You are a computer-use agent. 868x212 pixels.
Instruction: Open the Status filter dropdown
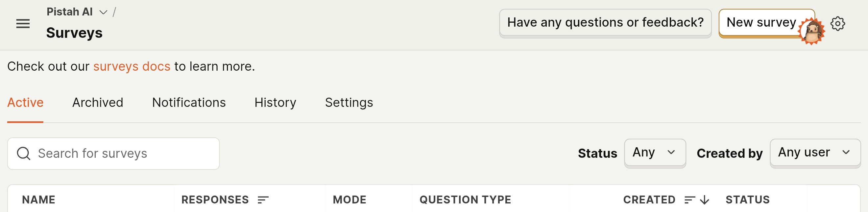point(655,153)
